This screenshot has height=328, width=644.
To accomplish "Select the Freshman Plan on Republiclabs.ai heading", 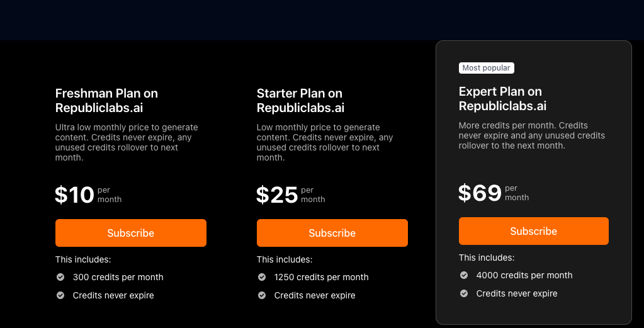I will 106,101.
